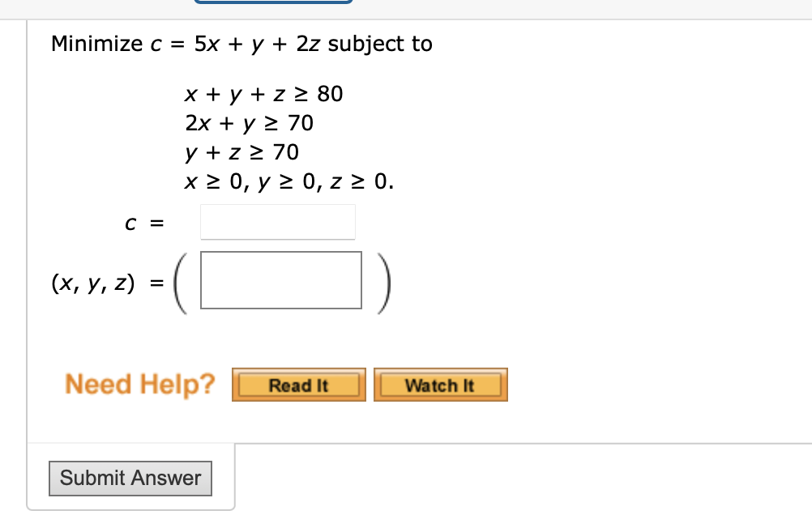
Task: Click the partially visible blue button at top
Action: pyautogui.click(x=271, y=2)
